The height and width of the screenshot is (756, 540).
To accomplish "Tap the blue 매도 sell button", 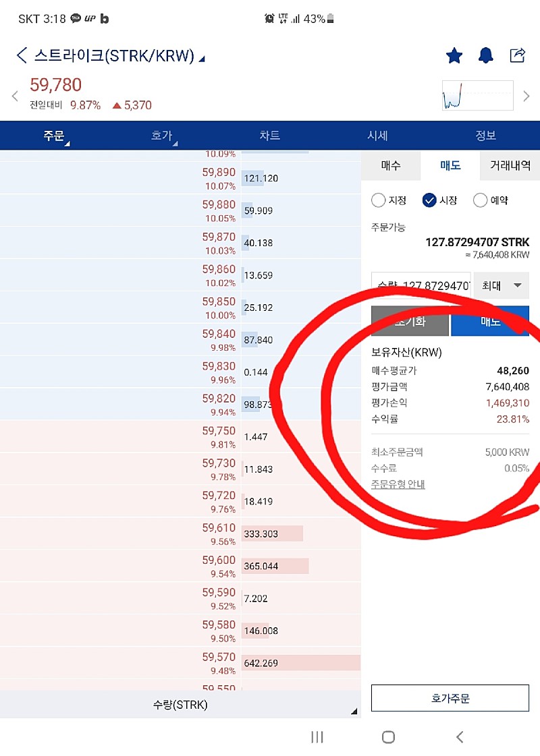I will [490, 321].
